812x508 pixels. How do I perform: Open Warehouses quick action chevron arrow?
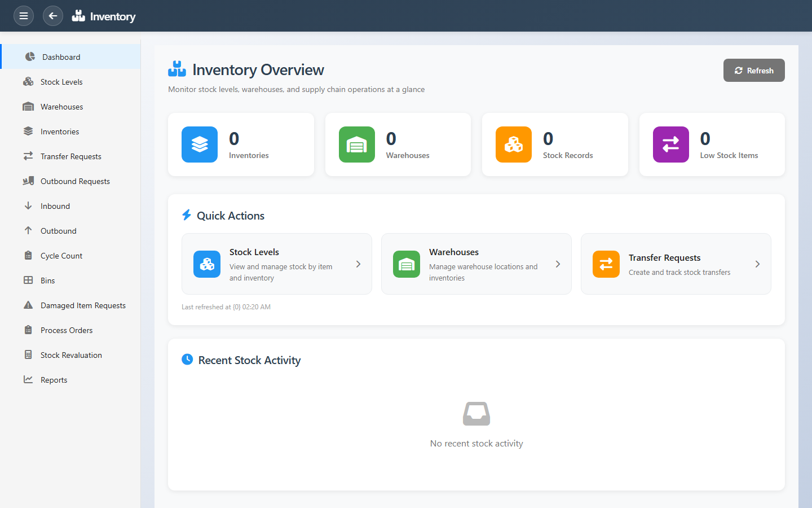pos(558,264)
